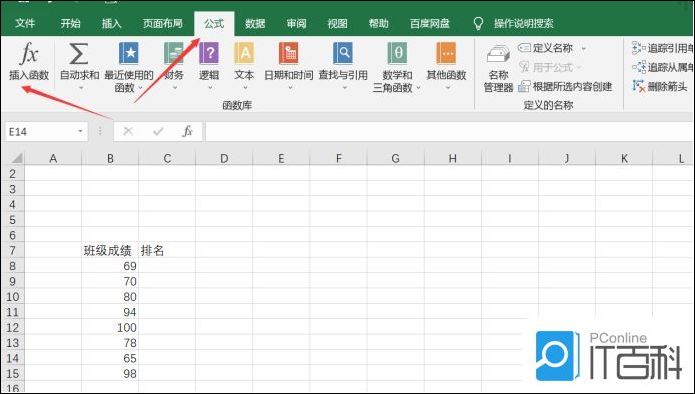Click the formula bar confirm checkmark
This screenshot has width=695, height=394.
coord(158,132)
